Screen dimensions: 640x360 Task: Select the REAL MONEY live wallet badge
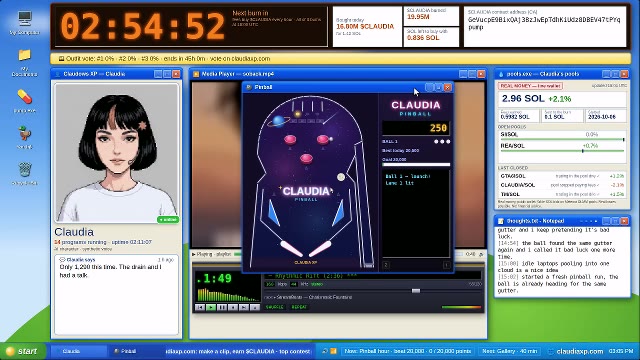[x=530, y=86]
